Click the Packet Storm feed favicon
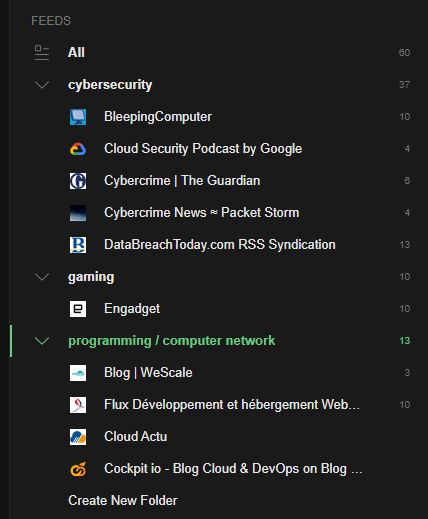 [78, 213]
